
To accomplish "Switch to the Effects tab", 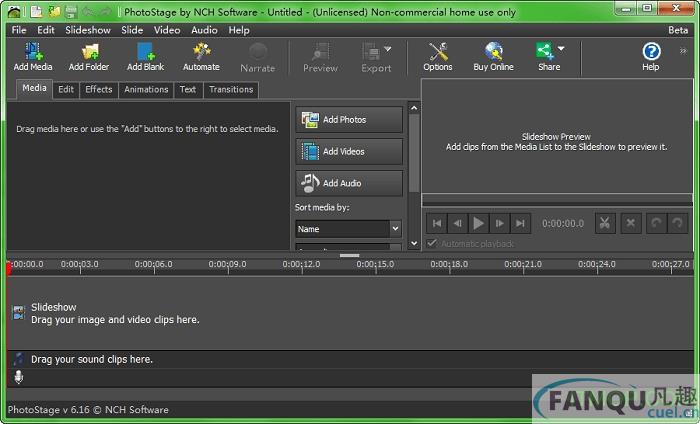I will (x=99, y=90).
